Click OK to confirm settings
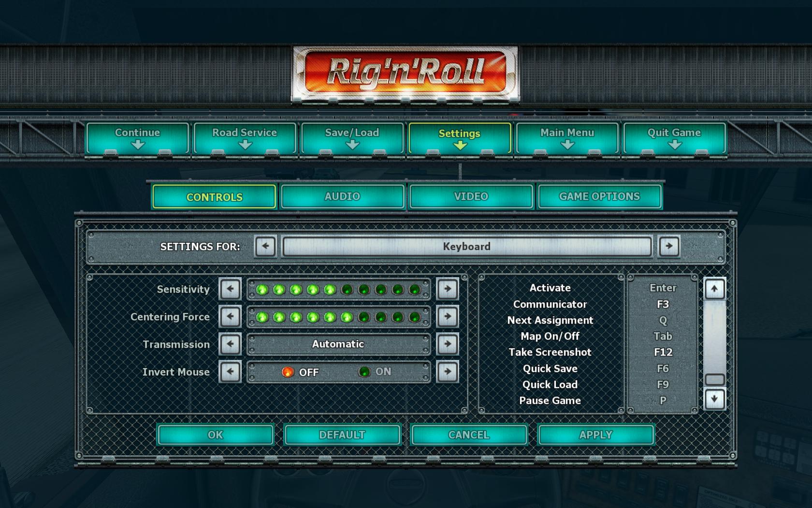Viewport: 812px width, 508px height. click(216, 435)
